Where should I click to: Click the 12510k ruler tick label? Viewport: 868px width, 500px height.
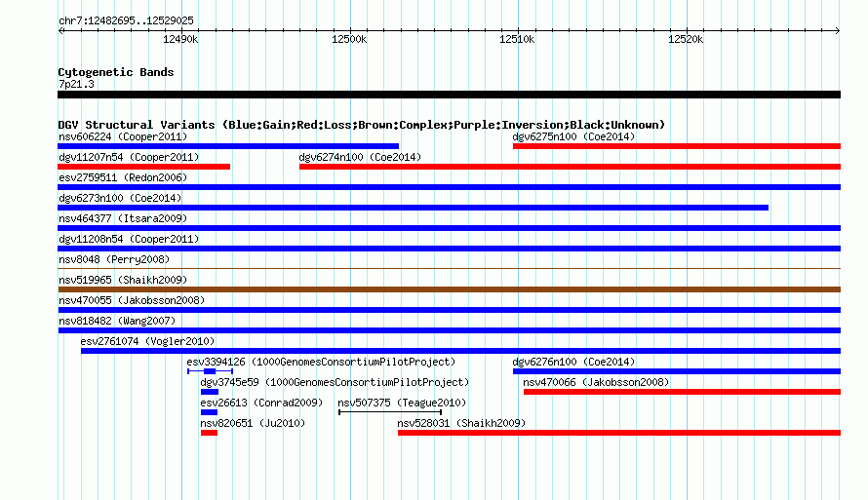point(517,39)
